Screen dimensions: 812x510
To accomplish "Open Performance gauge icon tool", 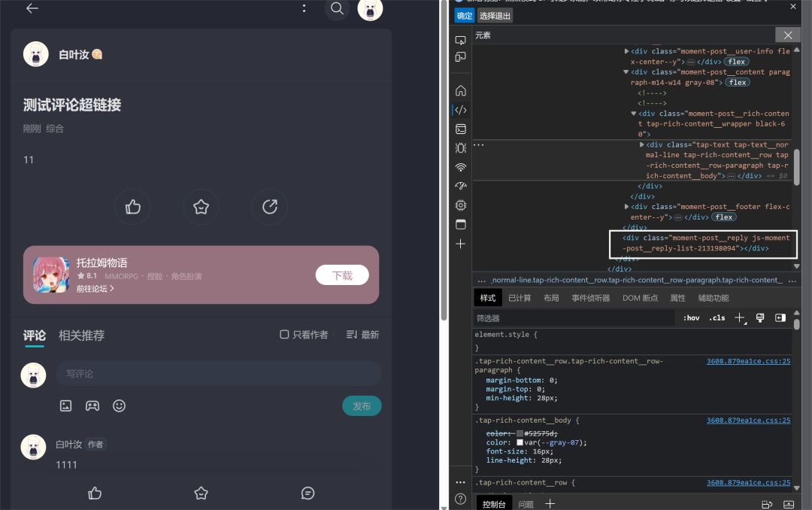I will (x=460, y=186).
